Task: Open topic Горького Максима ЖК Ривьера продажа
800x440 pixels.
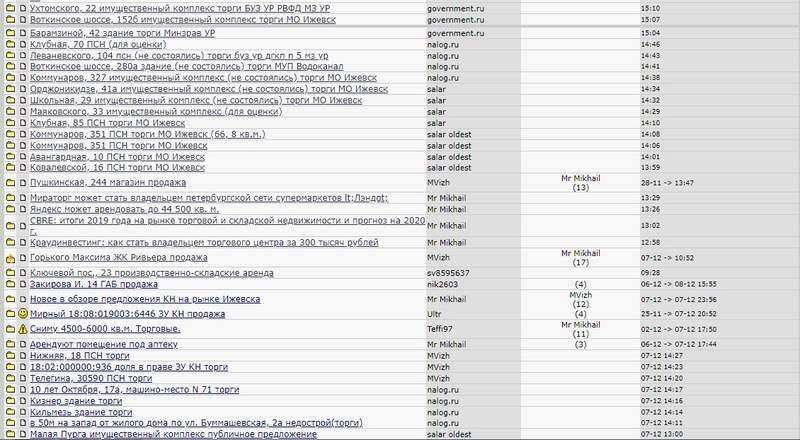Action: (118, 258)
